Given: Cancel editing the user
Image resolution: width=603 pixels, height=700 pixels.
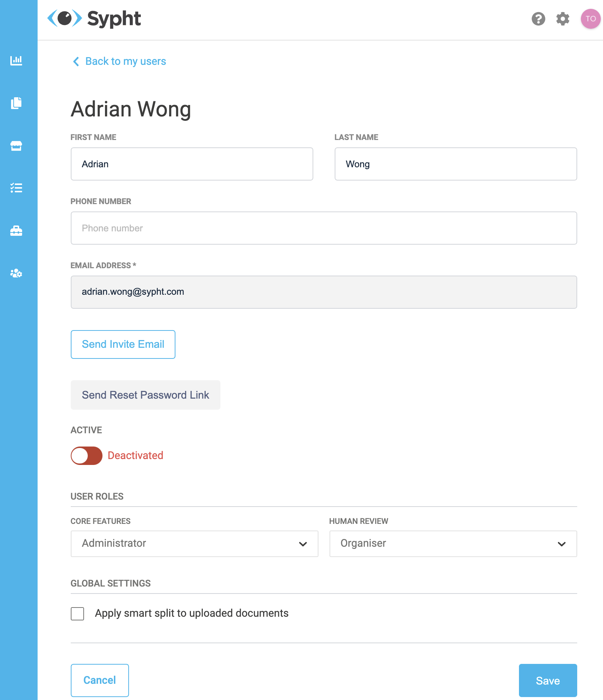Looking at the screenshot, I should click(x=100, y=680).
